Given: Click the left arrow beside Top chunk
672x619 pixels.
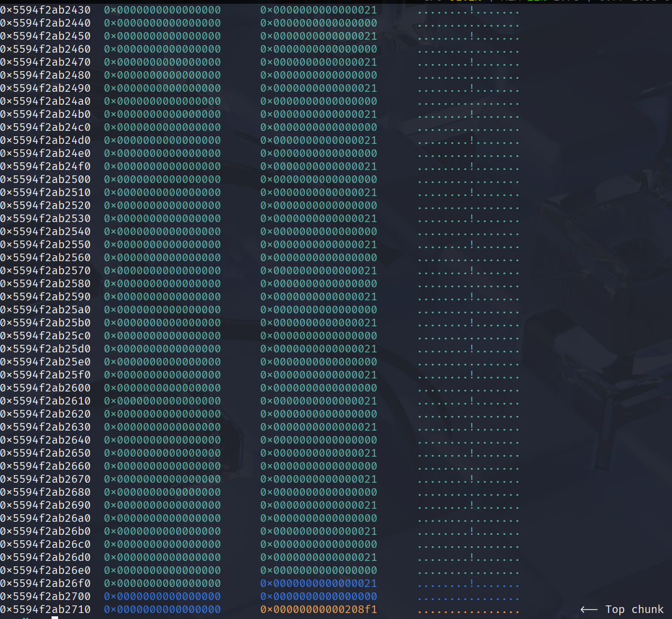Looking at the screenshot, I should [x=589, y=609].
